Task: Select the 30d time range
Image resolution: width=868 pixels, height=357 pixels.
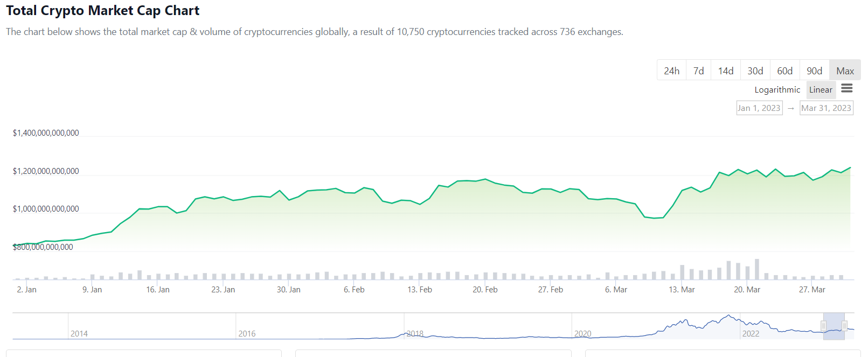Action: point(755,71)
